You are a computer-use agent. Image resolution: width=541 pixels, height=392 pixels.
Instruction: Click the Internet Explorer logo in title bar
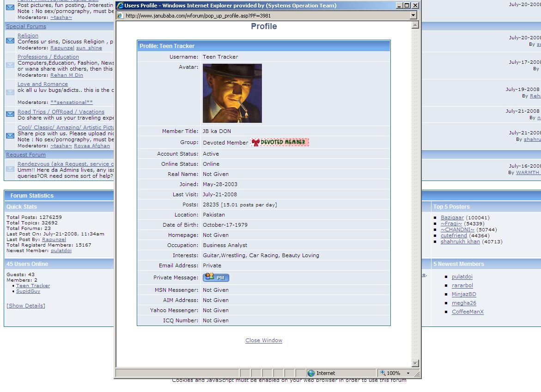point(120,5)
